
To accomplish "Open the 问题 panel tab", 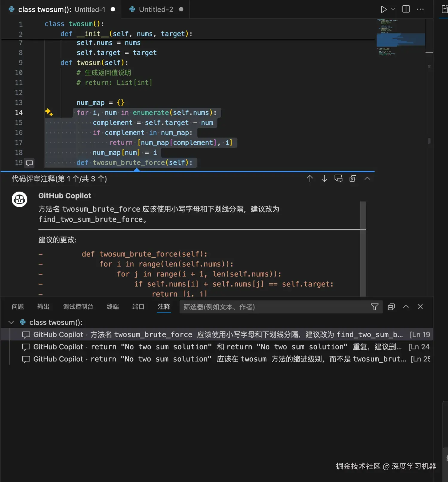I will (18, 307).
